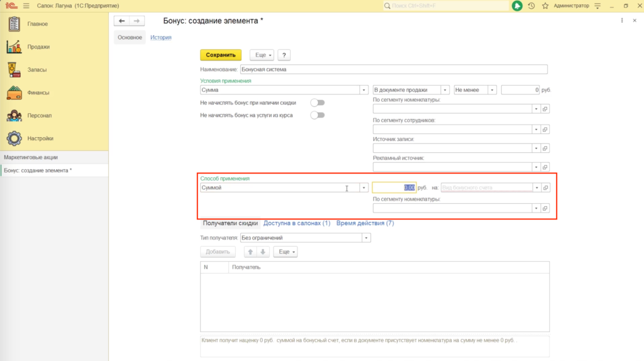Select Получатели скидки tab
Image resolution: width=644 pixels, height=361 pixels.
230,223
